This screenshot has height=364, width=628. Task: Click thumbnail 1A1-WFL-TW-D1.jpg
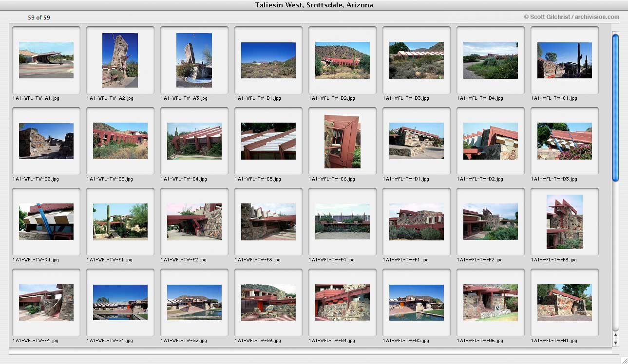(x=417, y=141)
